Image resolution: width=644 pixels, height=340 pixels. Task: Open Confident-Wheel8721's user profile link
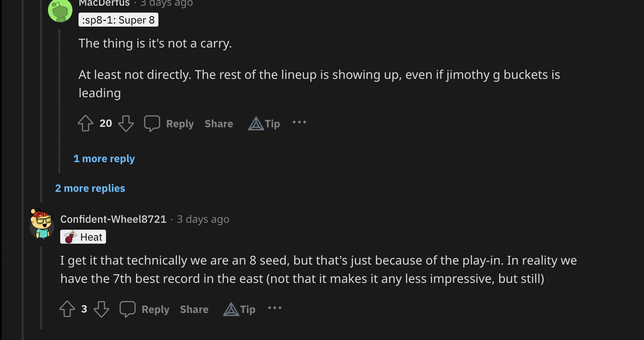(113, 219)
